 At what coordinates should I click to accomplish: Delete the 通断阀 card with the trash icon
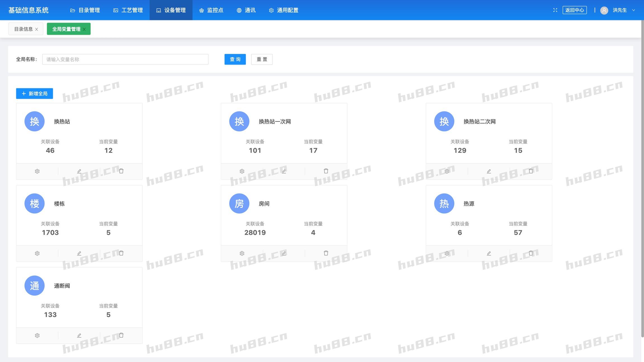tap(121, 335)
